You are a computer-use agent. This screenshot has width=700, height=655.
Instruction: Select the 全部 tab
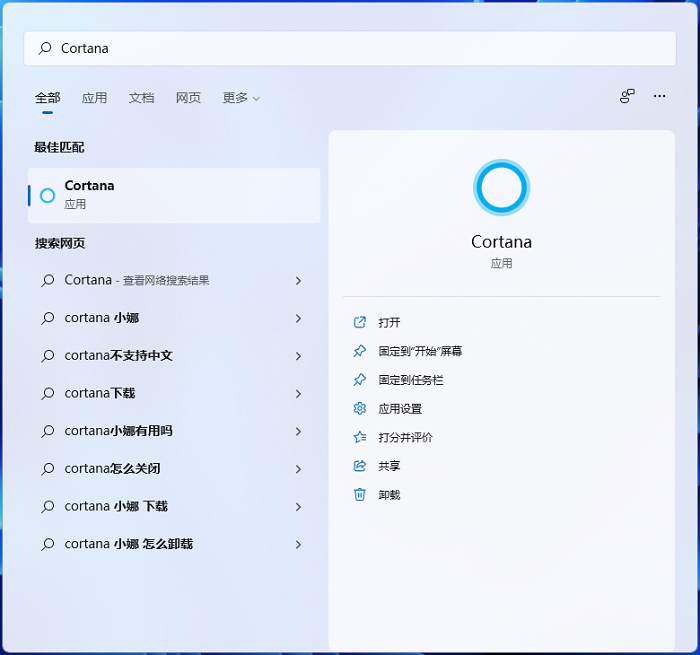click(x=48, y=98)
